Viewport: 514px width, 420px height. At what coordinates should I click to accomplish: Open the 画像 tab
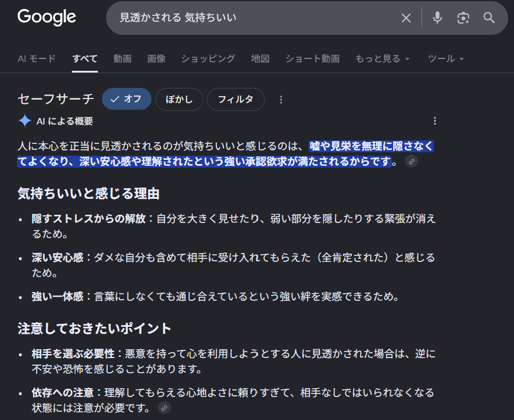click(156, 59)
